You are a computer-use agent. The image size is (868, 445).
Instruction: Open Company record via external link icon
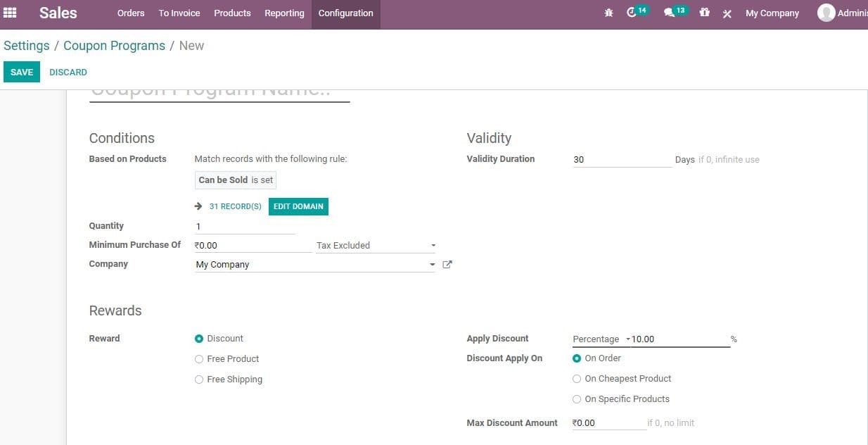(447, 264)
